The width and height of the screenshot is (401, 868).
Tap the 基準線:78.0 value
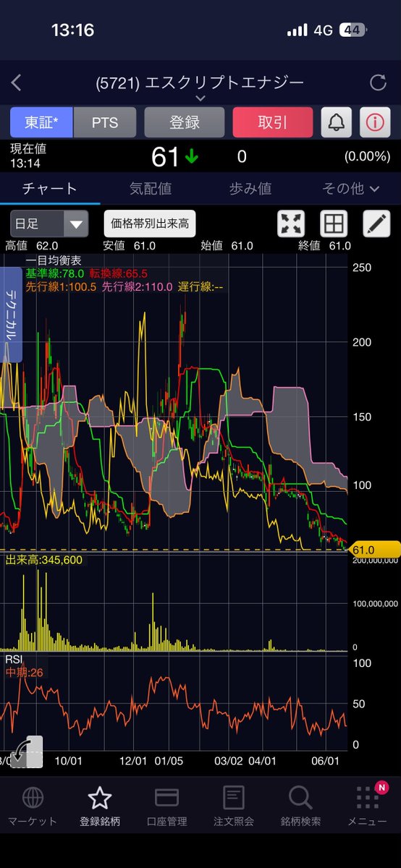click(56, 274)
